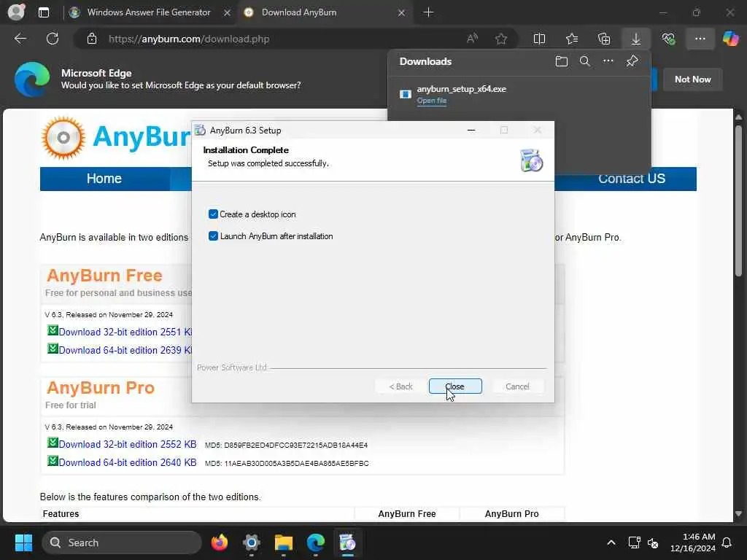This screenshot has width=747, height=560.
Task: Open the notifications bell icon
Action: tap(727, 542)
